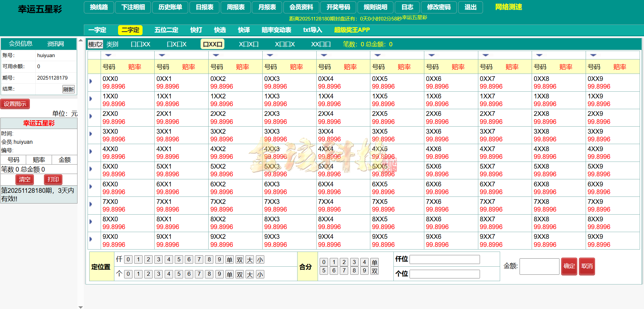The image size is (644, 309).
Task: Toggle 个 position digit 5
Action: coord(179,274)
